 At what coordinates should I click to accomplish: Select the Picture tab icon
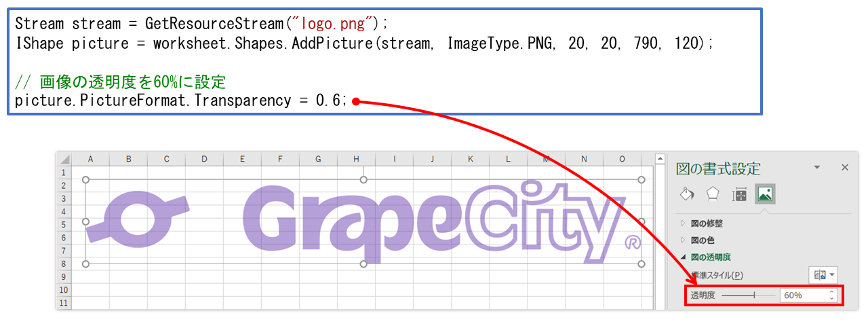point(766,194)
